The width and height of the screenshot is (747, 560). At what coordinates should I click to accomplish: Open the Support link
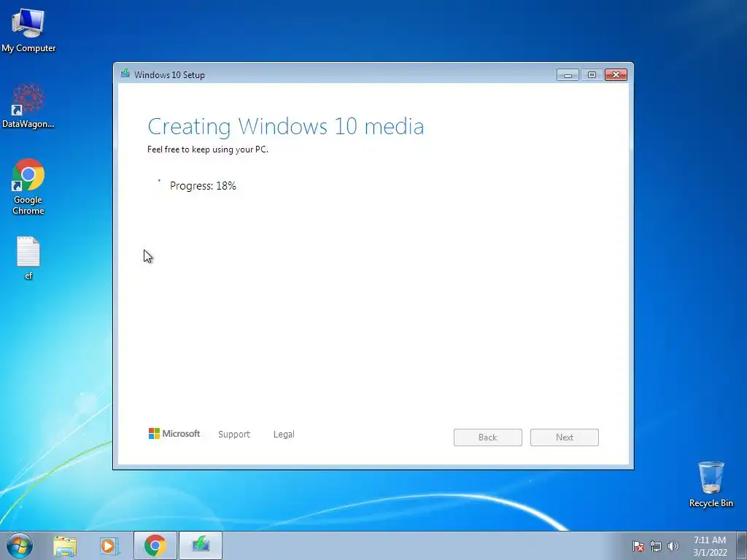coord(234,435)
